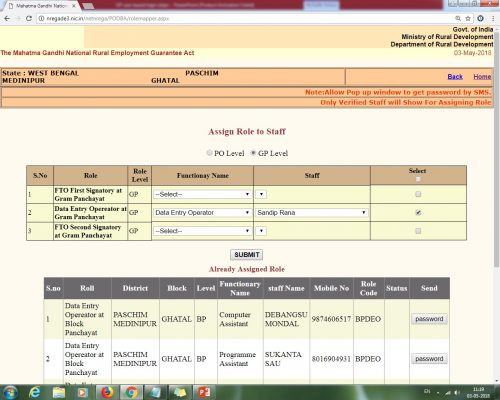The image size is (500, 400).
Task: Open the Sandip Rana staff dropdown
Action: 312,212
